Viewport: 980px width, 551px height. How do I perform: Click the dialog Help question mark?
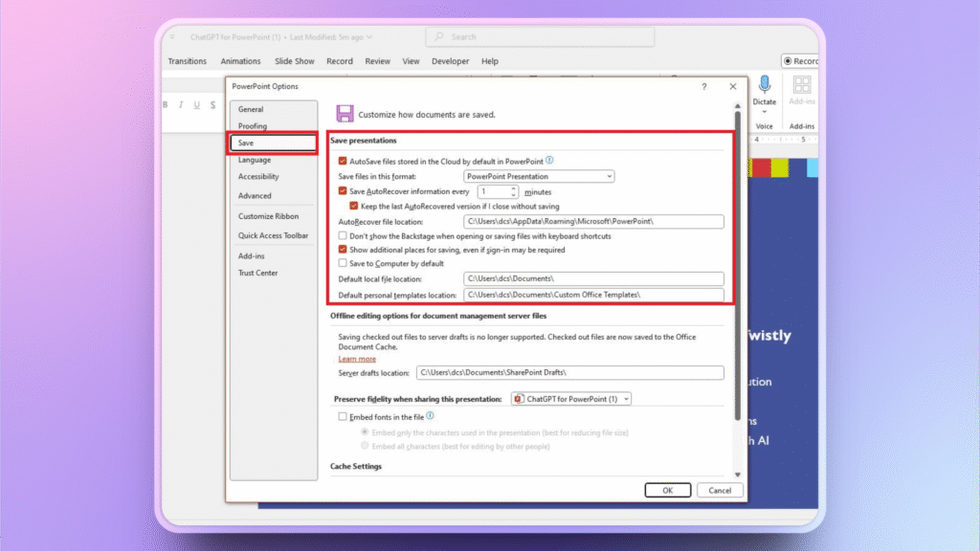coord(703,86)
